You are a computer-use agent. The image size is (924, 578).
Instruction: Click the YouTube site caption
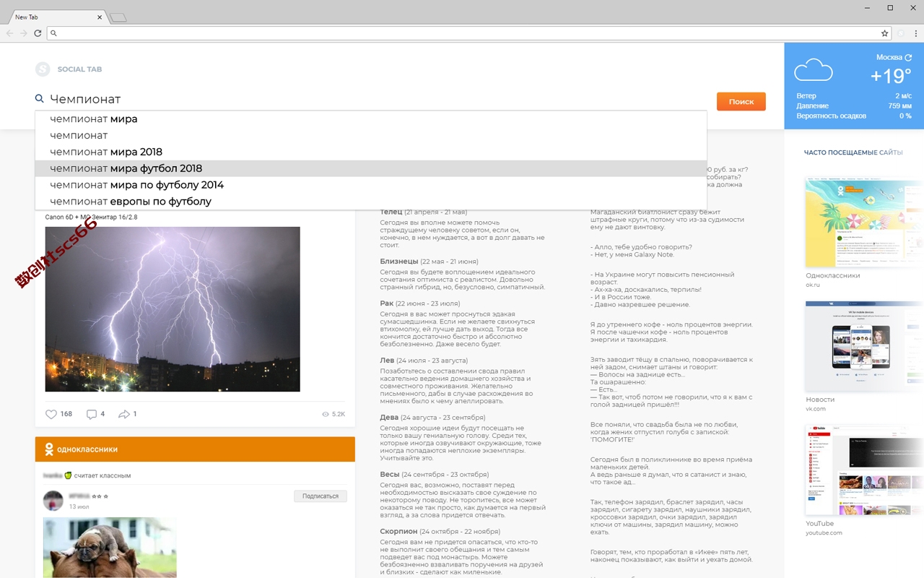[820, 524]
